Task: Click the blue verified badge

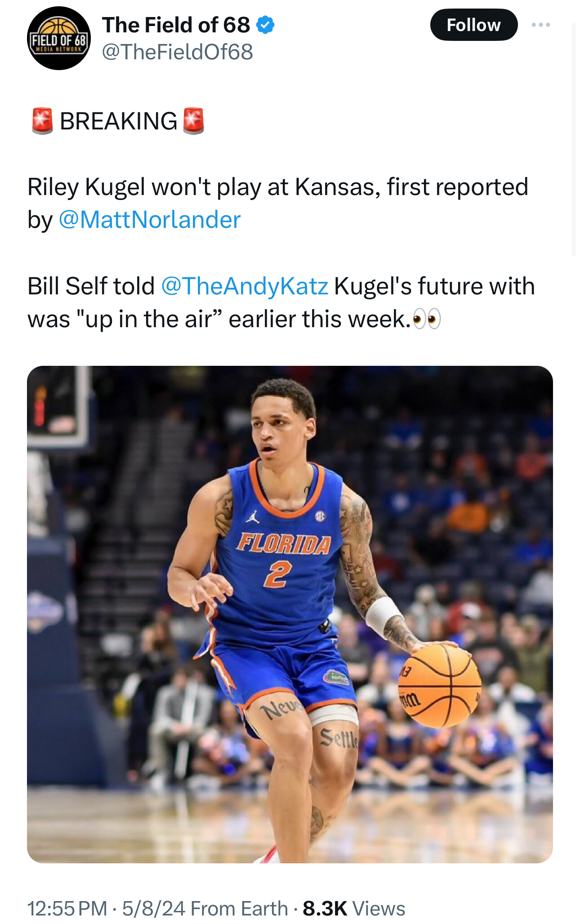Action: pyautogui.click(x=265, y=25)
